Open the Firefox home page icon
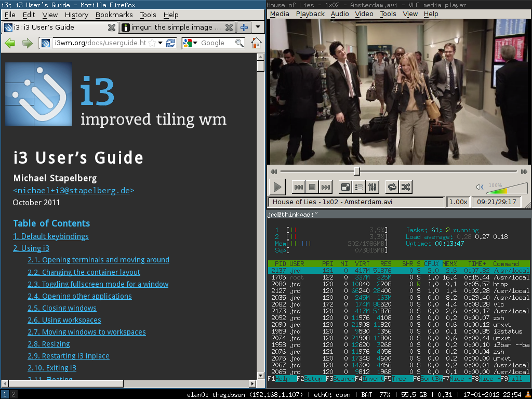532x399 pixels. click(256, 43)
